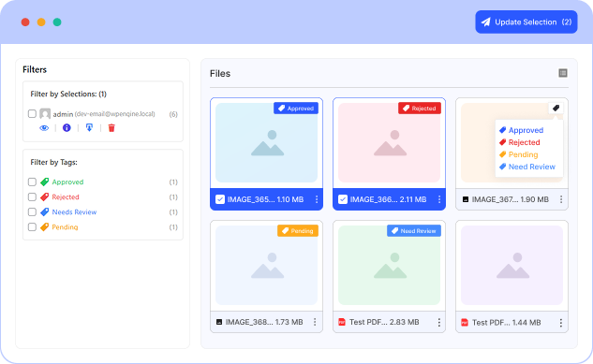The width and height of the screenshot is (593, 364).
Task: Click the PDF icon of Test PDF 1.44 MB
Action: click(x=465, y=323)
